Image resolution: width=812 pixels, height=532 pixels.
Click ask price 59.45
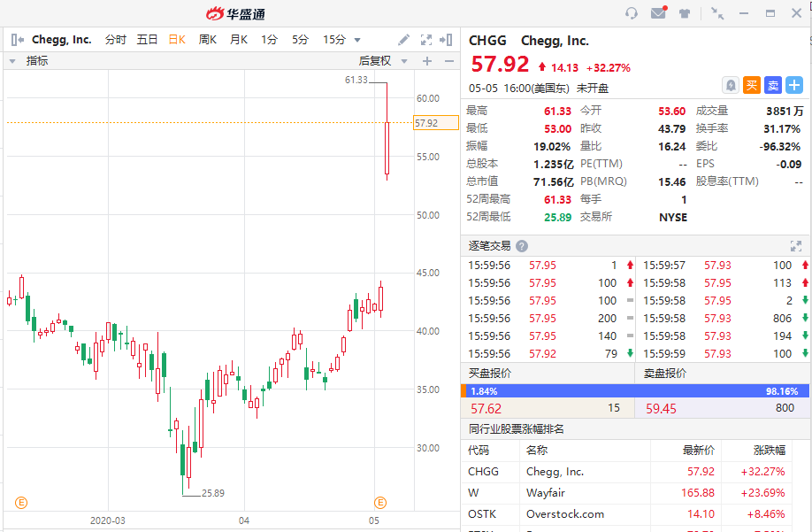coord(661,409)
